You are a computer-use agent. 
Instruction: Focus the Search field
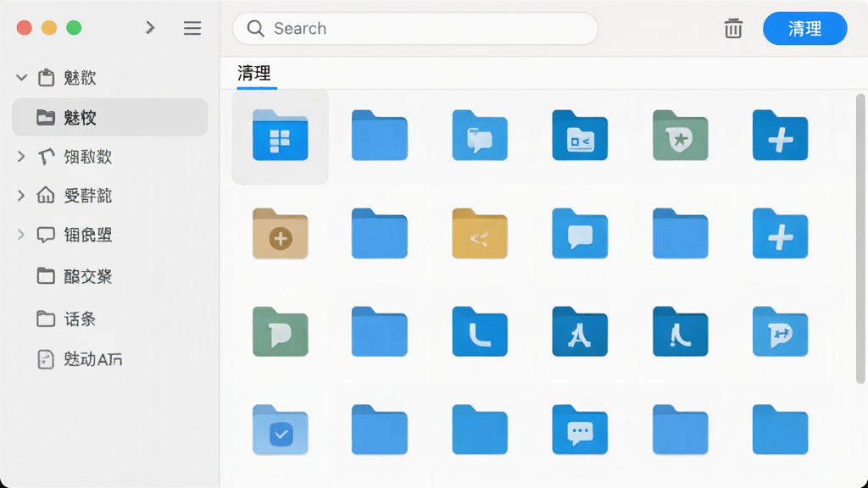click(415, 28)
